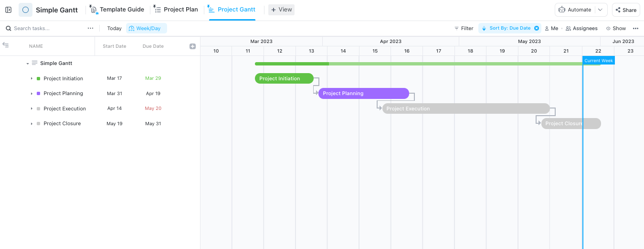Toggle the sidebar panel icon
The image size is (644, 249).
(x=9, y=10)
